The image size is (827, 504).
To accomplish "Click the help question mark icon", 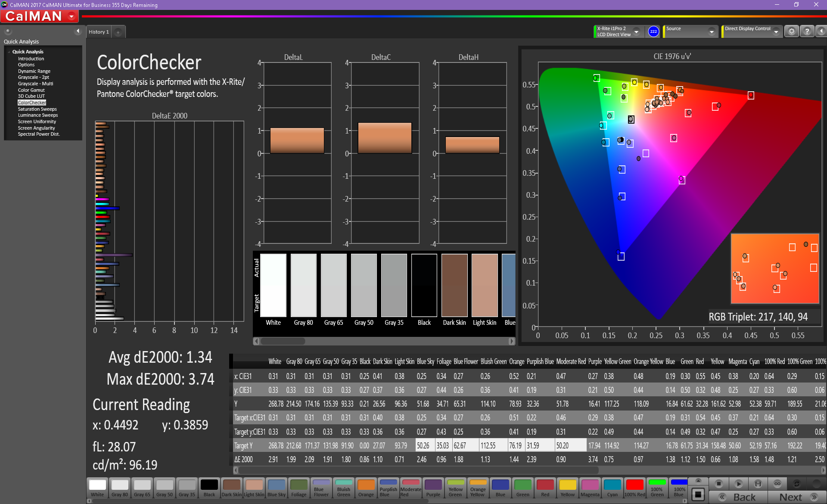I will tap(807, 31).
